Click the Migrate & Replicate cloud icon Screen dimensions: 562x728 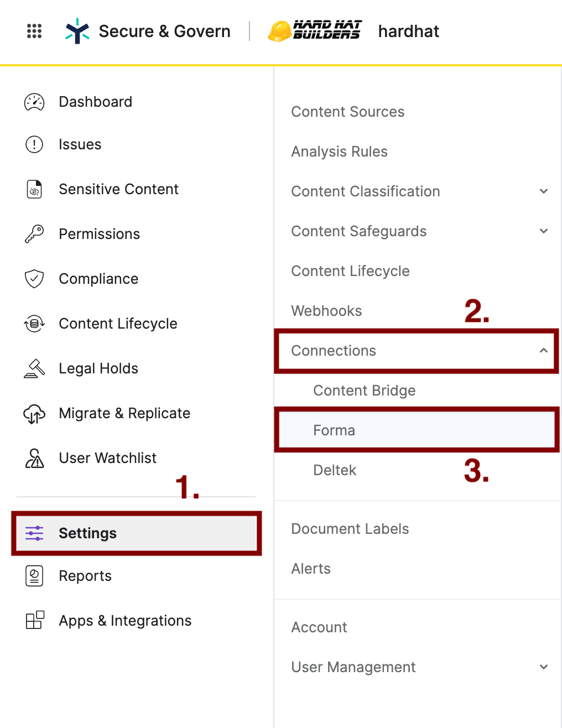pyautogui.click(x=34, y=413)
